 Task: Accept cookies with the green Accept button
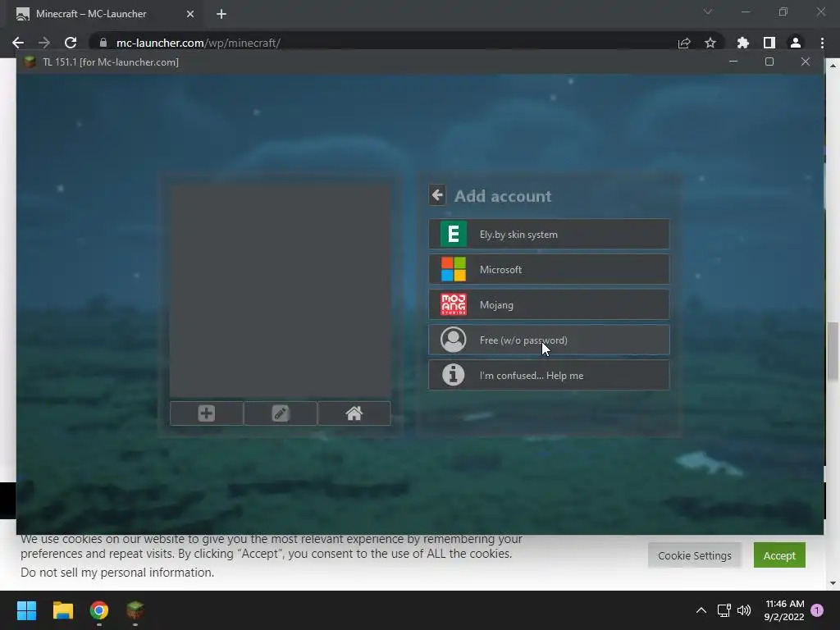pos(779,555)
